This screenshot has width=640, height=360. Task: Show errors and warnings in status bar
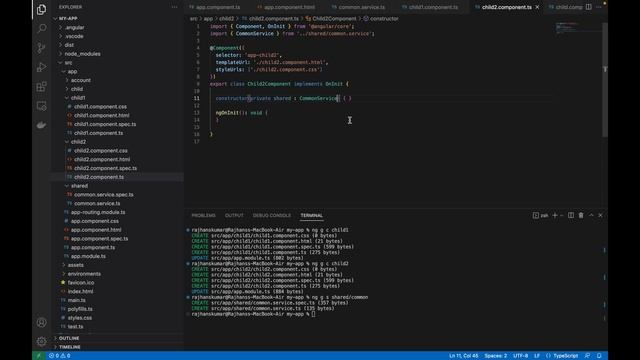click(x=60, y=356)
